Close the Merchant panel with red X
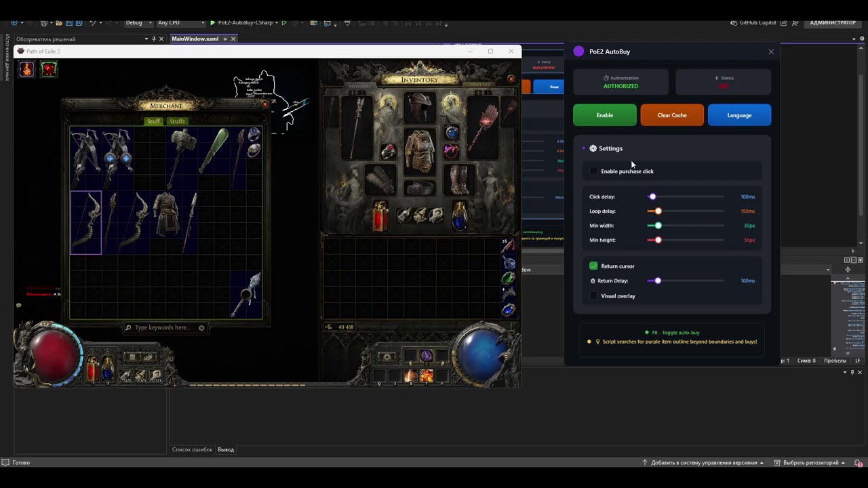This screenshot has height=488, width=868. click(x=265, y=104)
